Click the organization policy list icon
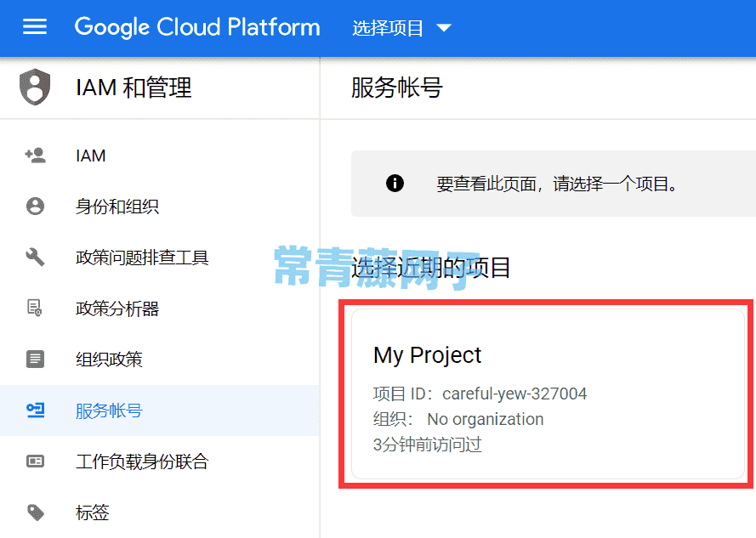This screenshot has height=538, width=756. [x=35, y=360]
